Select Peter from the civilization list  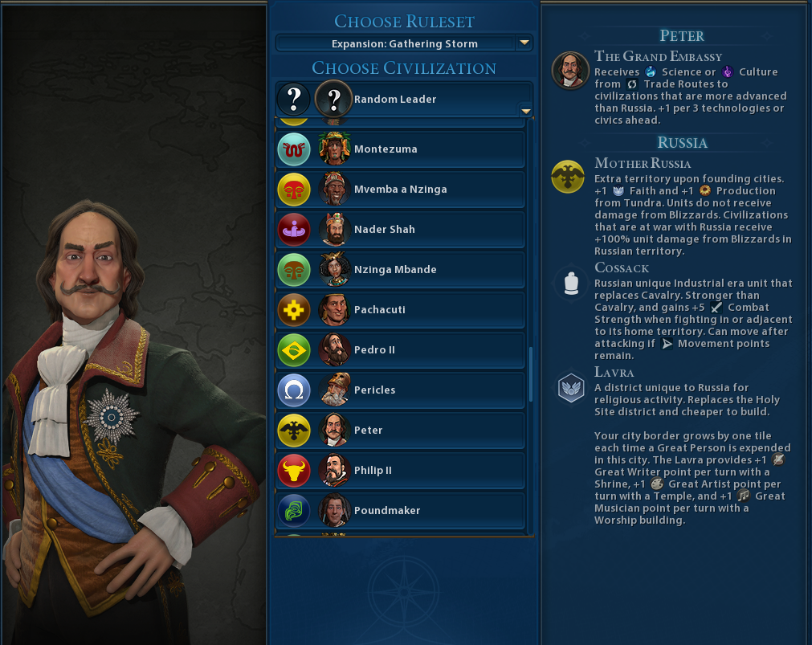[x=400, y=430]
